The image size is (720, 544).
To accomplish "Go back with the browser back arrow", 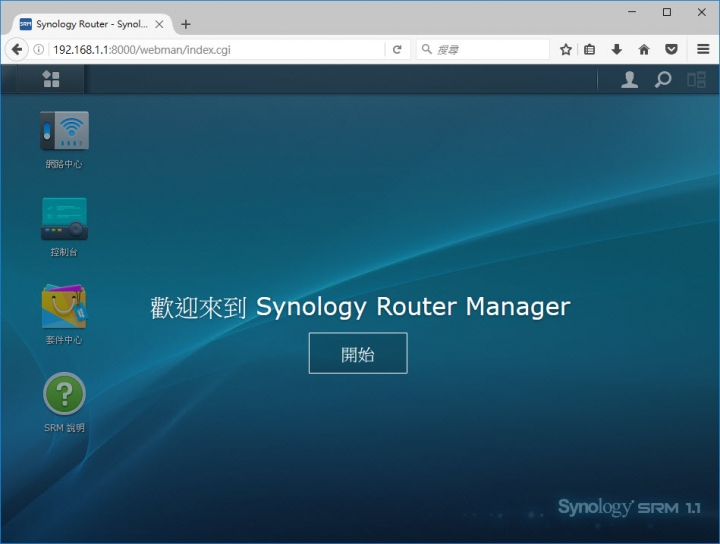I will point(17,49).
